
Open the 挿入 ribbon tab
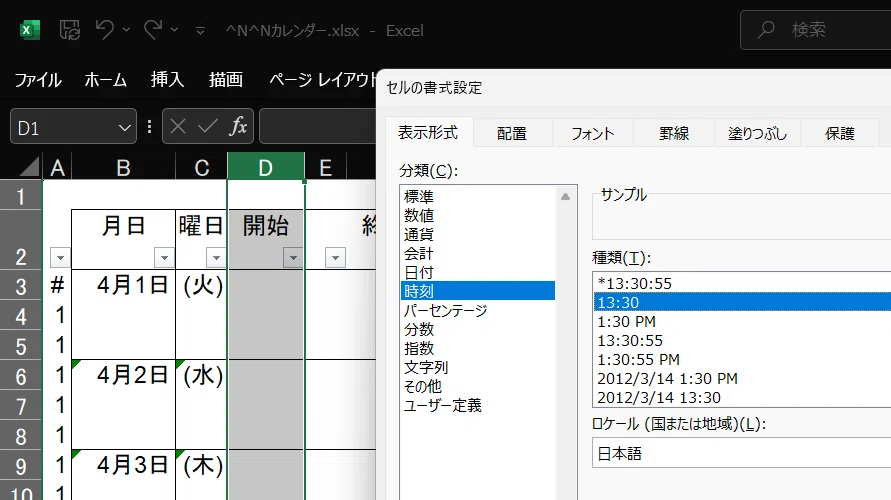click(167, 80)
